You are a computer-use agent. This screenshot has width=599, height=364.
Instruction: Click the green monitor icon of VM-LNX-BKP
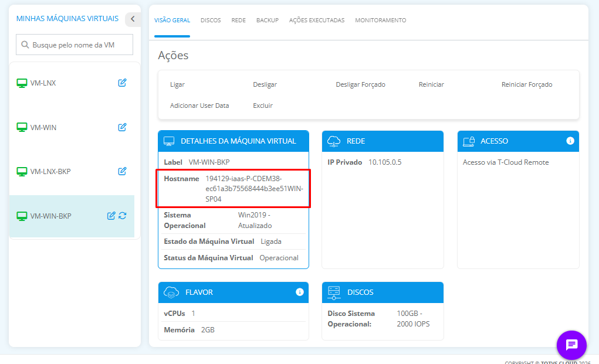[x=22, y=172]
